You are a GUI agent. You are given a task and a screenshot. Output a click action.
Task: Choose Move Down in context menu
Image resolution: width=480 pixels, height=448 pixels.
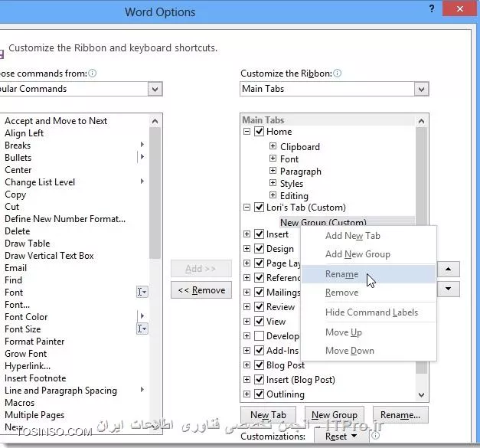[368, 351]
